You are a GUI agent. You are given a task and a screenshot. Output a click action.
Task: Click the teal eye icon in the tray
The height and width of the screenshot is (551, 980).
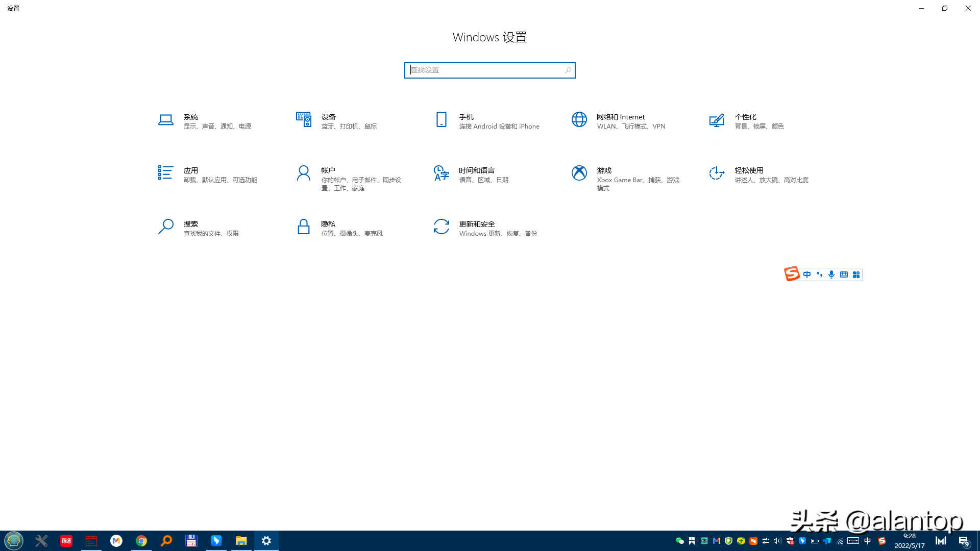(704, 541)
